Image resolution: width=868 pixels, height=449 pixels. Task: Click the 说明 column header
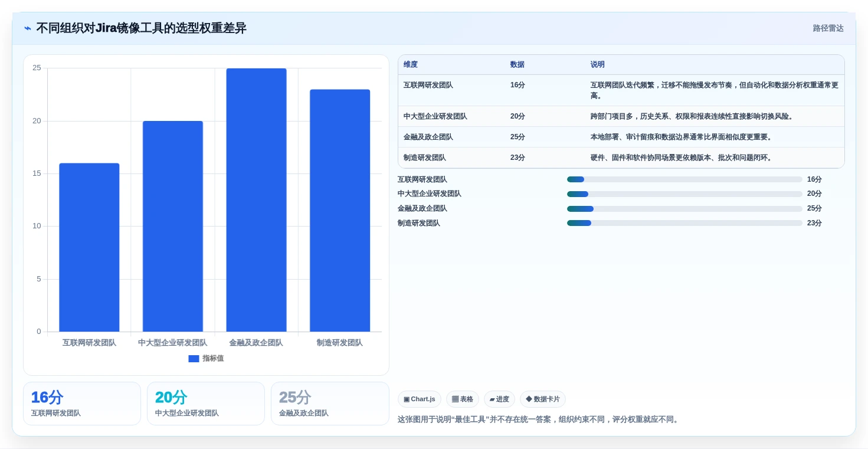pos(598,64)
